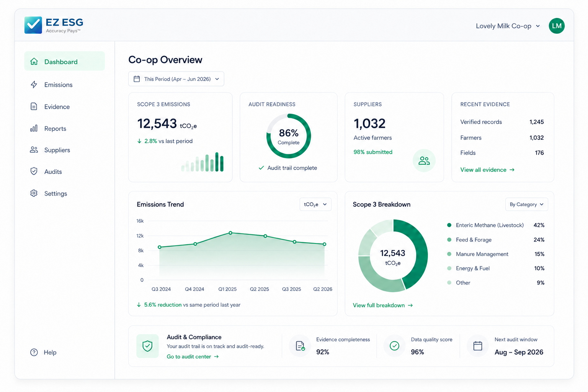
Task: Click the Evidence completeness 92% value
Action: point(323,352)
